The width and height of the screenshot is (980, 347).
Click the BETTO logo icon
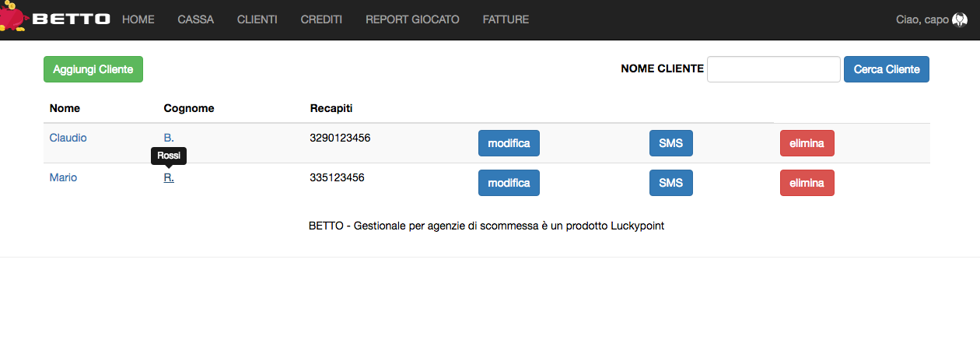[13, 19]
